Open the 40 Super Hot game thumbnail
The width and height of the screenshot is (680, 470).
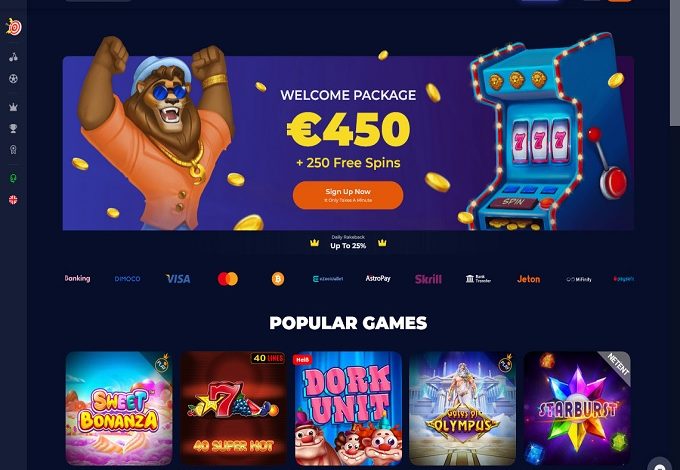pos(233,408)
